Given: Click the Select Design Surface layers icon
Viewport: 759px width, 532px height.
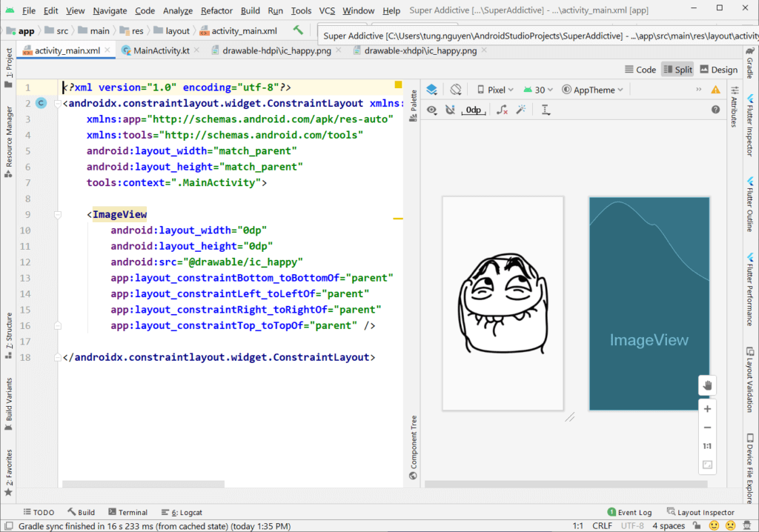Looking at the screenshot, I should [x=432, y=90].
